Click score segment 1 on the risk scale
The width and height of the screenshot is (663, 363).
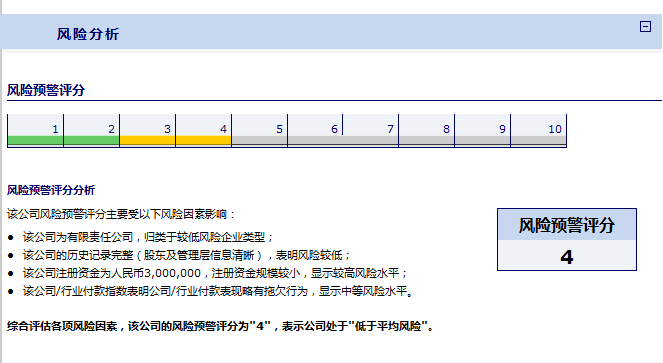pos(36,130)
